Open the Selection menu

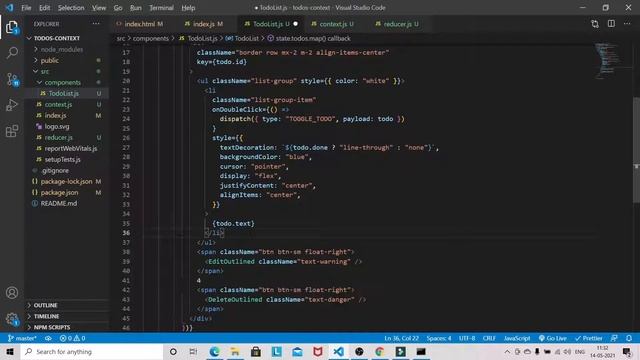click(71, 8)
